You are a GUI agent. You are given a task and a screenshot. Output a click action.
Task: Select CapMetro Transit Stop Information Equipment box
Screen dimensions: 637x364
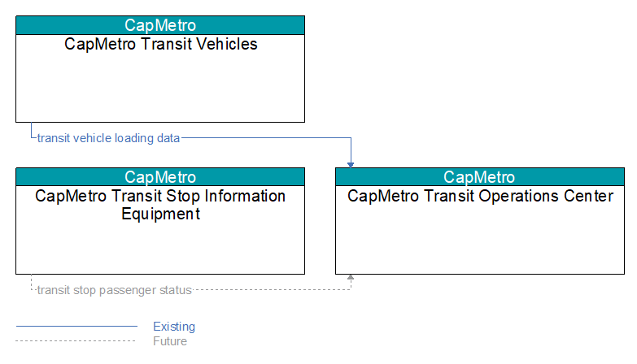coord(160,221)
